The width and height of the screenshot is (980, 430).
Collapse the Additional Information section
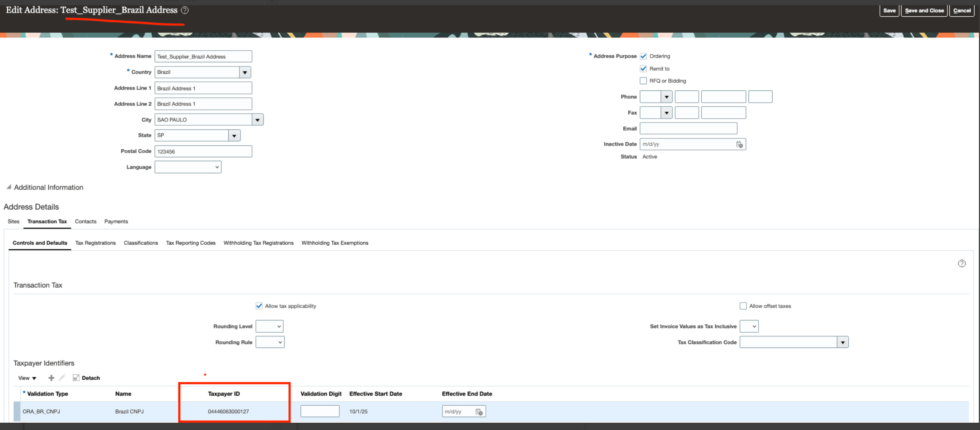(8, 187)
